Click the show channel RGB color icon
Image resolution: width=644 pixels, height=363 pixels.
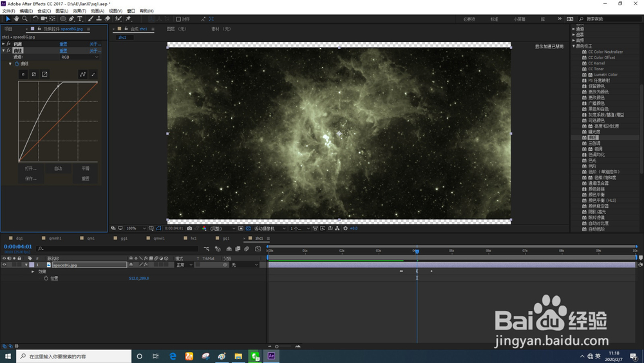204,228
